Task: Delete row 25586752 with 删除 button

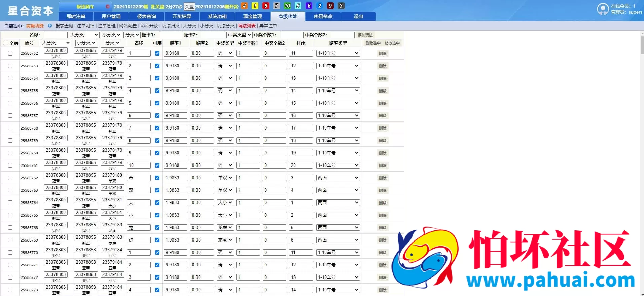Action: (383, 53)
